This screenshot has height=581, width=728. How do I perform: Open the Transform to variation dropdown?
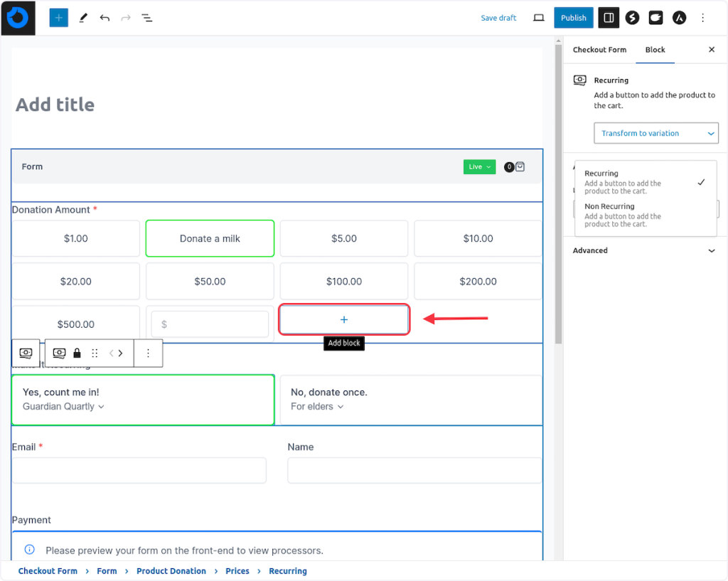click(655, 133)
